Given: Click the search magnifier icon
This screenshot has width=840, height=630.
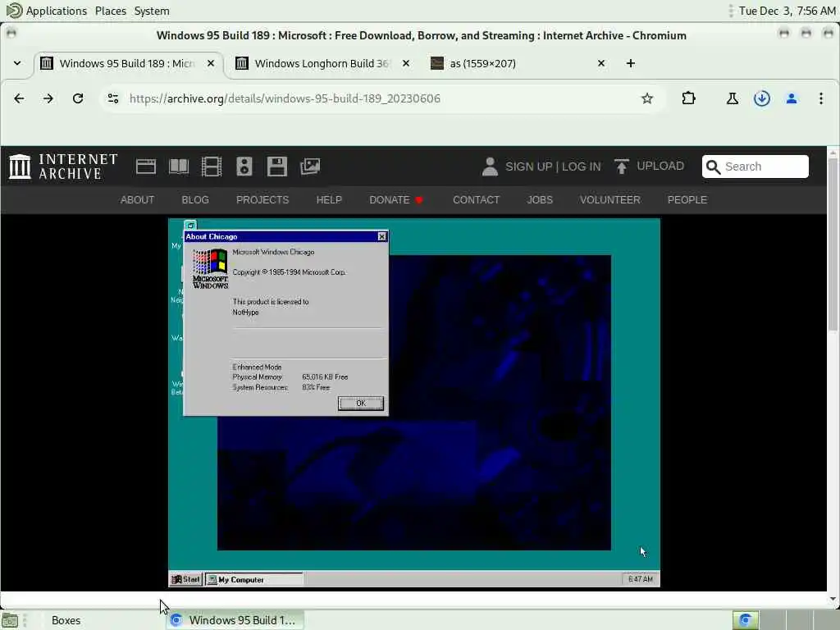Looking at the screenshot, I should click(713, 167).
